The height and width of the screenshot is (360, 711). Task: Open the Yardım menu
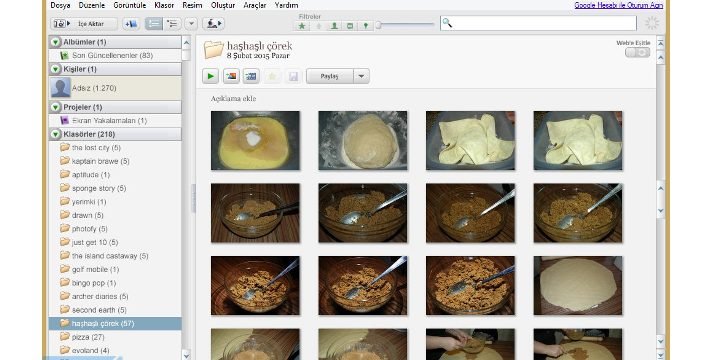click(x=287, y=5)
